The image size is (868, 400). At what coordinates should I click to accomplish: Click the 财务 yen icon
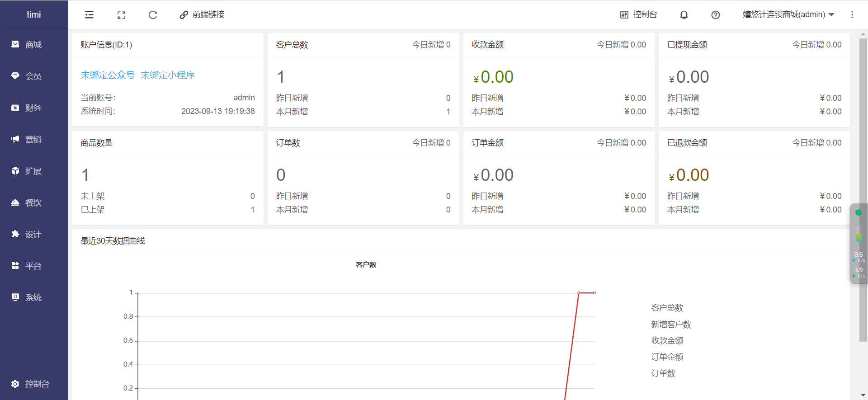15,108
